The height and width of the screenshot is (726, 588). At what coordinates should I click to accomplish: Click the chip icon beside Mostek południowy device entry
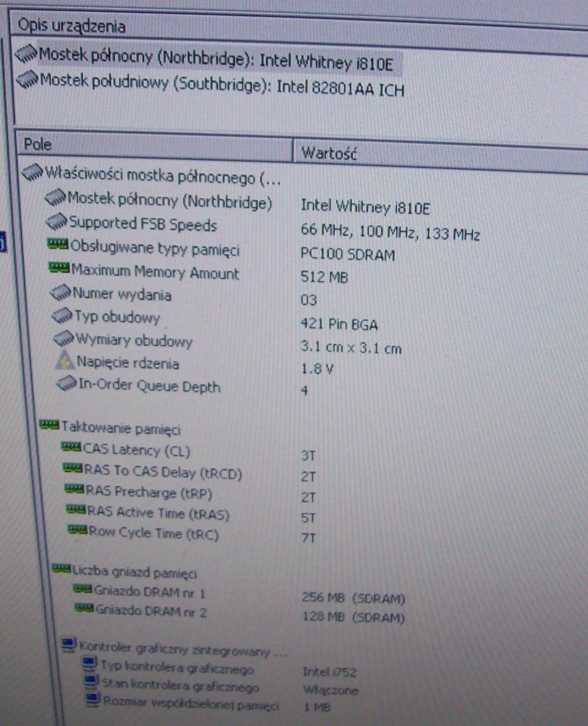click(27, 79)
